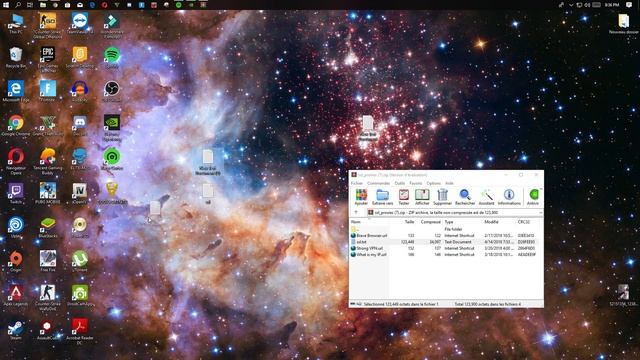Viewport: 640px width, 360px height.
Task: Open the Windows Start button
Action: click(6, 5)
